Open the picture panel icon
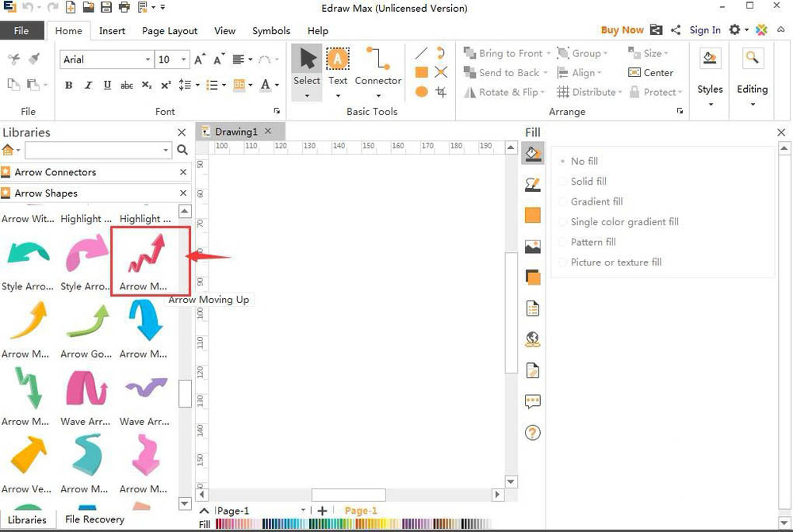This screenshot has width=793, height=532. [x=533, y=247]
